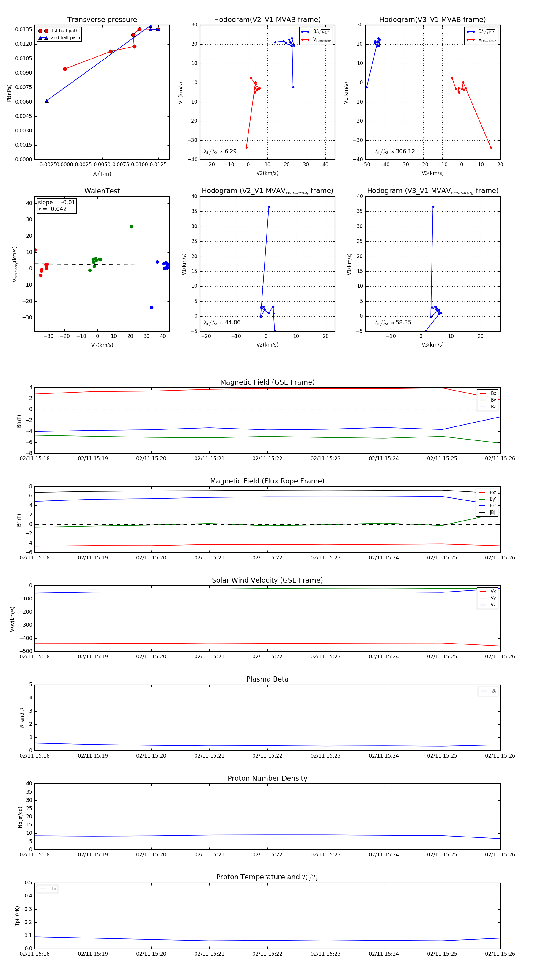535x980 pixels.
Task: Select the βp legend entry in Plasma Beta
Action: click(488, 691)
